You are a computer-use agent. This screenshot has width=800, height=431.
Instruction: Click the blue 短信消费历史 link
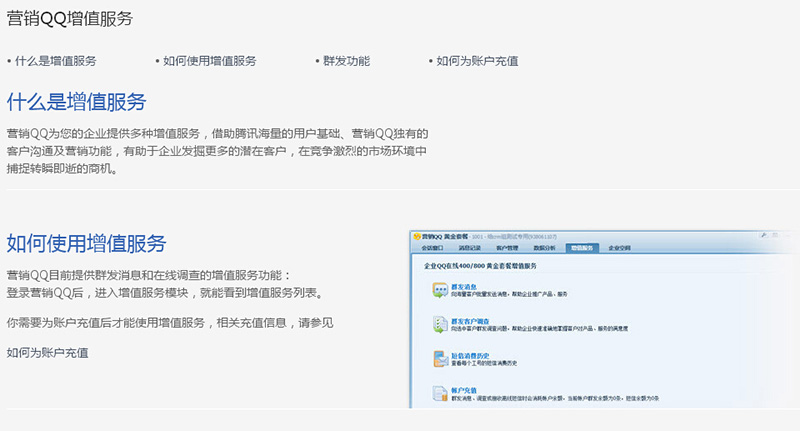coord(470,356)
